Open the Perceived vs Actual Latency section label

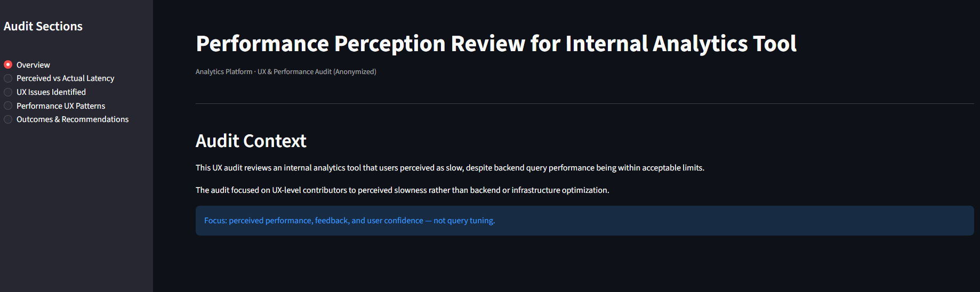[65, 78]
